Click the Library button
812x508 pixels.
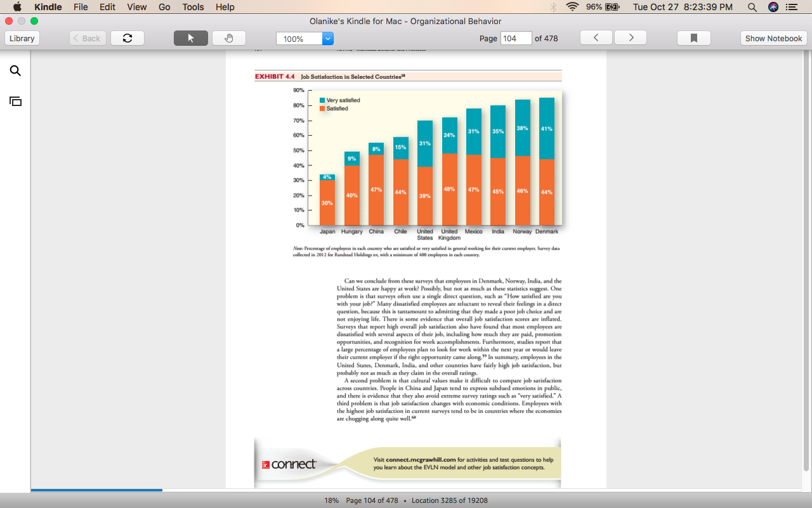click(x=22, y=38)
